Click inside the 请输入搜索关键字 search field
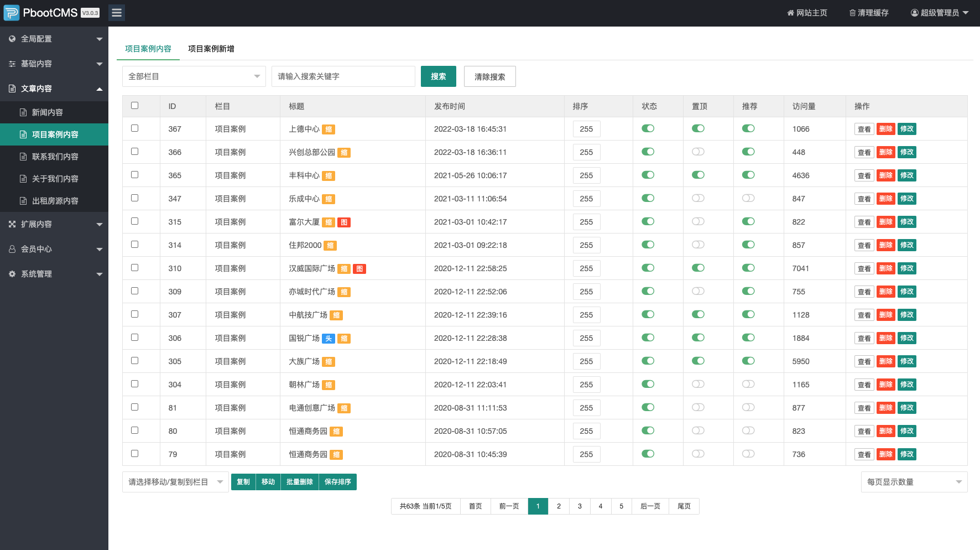This screenshot has height=550, width=980. (x=343, y=76)
